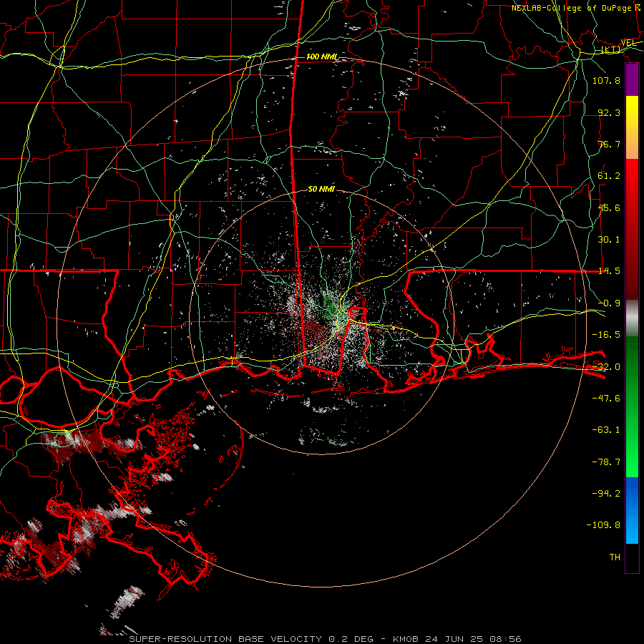Select the -109.8 legend value

(603, 525)
